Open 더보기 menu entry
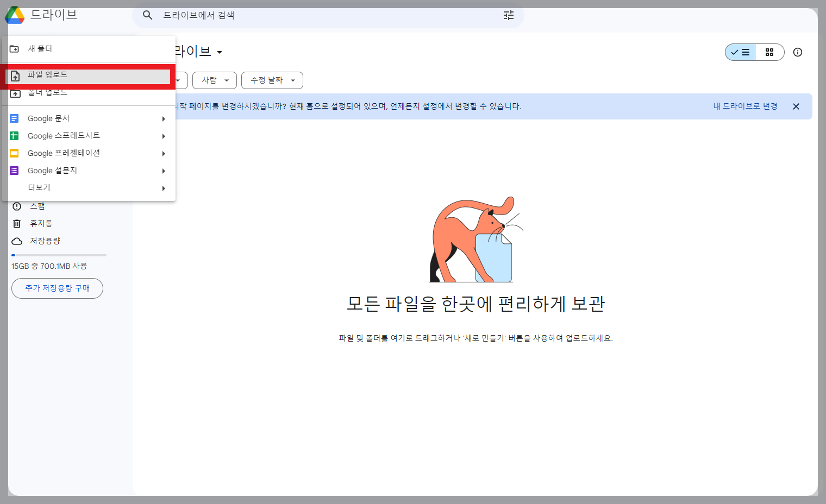 [89, 188]
